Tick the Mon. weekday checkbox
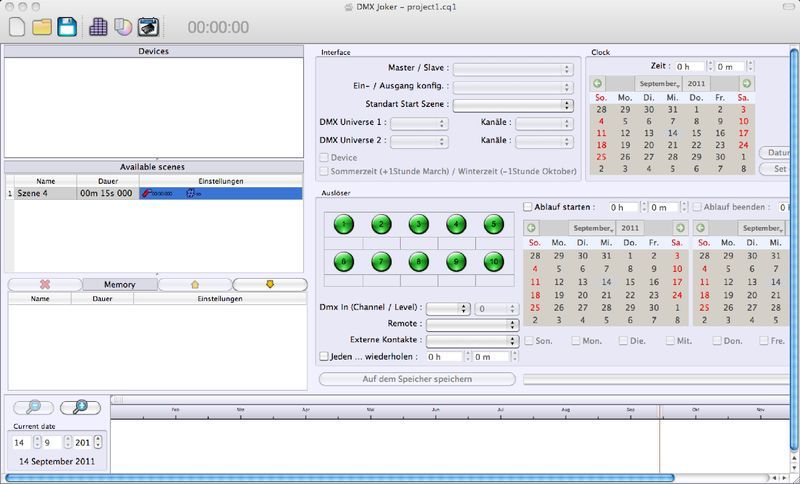Viewport: 800px width, 484px height. (x=576, y=341)
